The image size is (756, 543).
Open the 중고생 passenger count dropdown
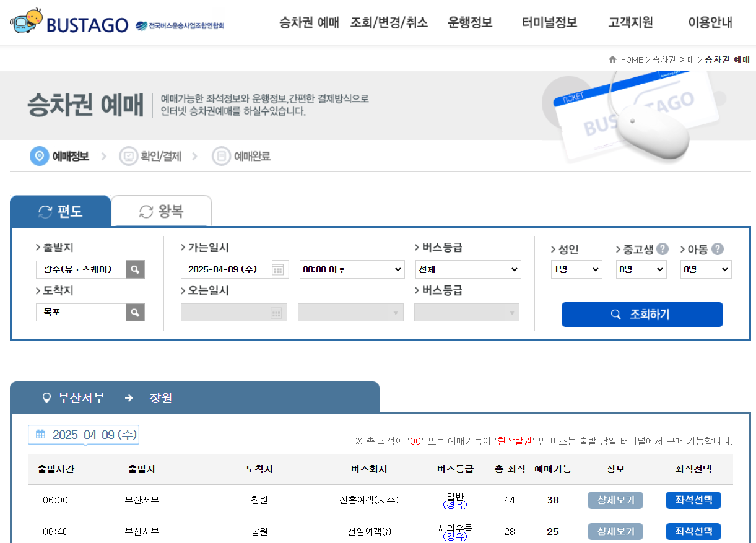[641, 269]
